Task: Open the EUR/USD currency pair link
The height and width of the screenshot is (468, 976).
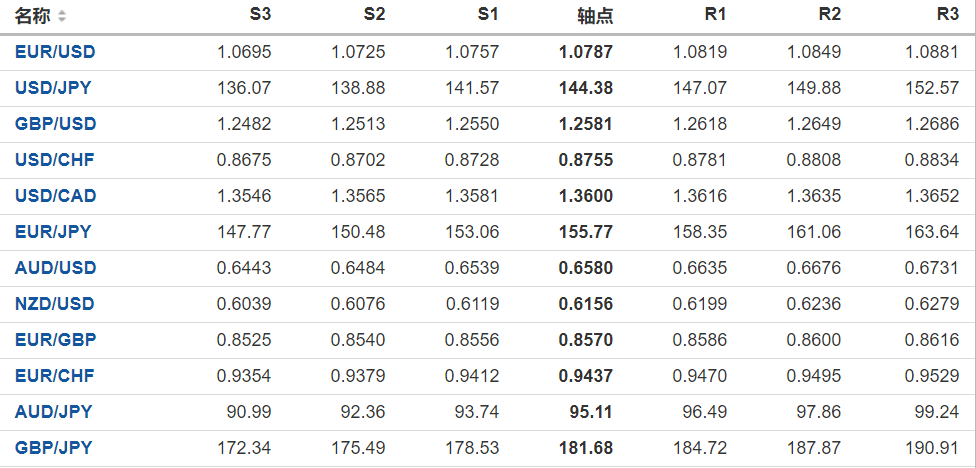Action: 55,52
